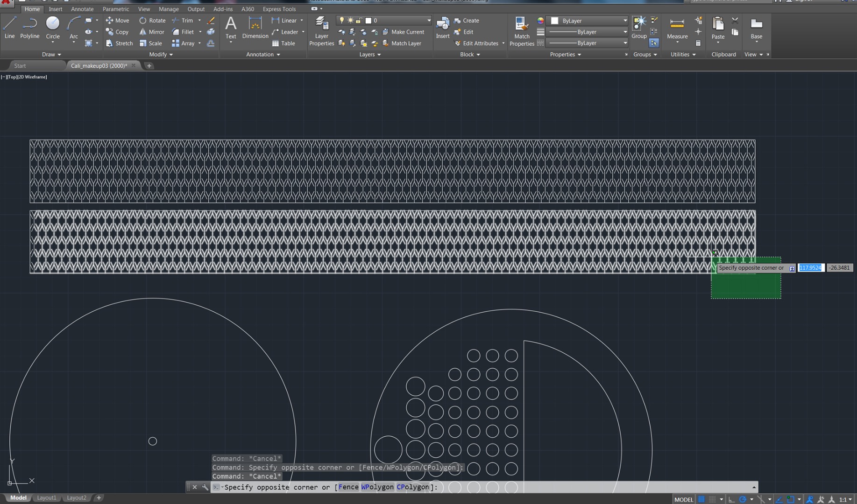
Task: Switch to the Layout1 tab
Action: pos(46,497)
